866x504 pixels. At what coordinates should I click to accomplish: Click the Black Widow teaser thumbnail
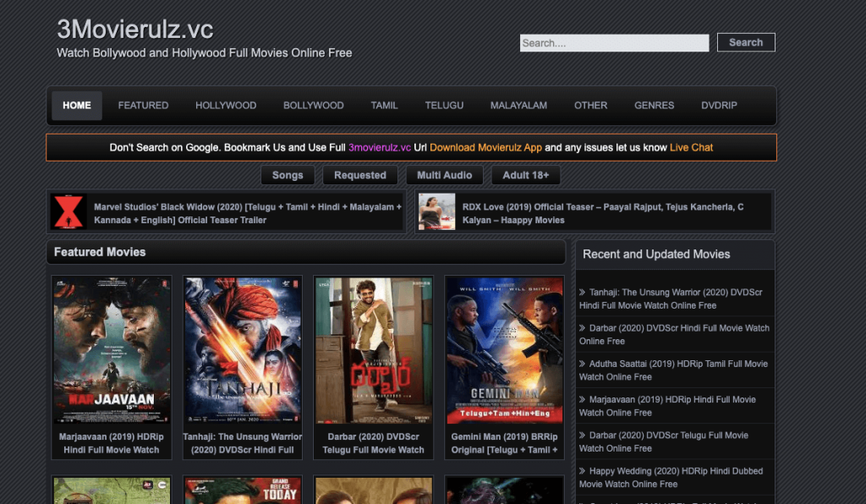click(x=69, y=211)
